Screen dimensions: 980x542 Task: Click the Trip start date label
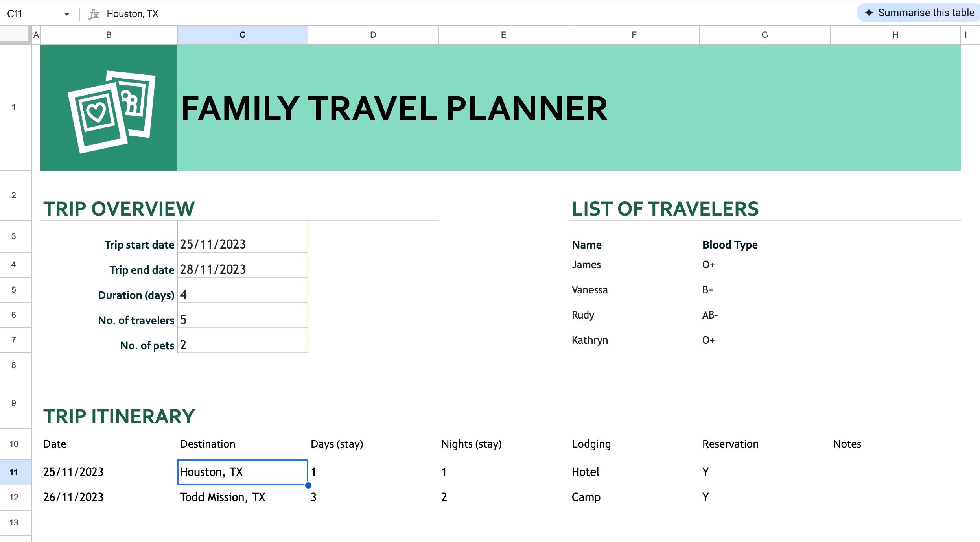[x=140, y=245]
